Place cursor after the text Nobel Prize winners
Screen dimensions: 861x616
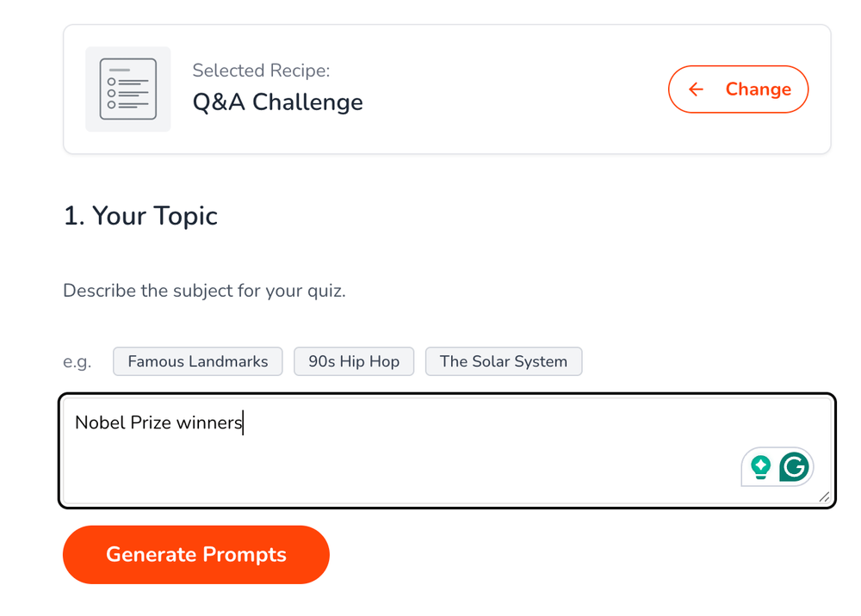[244, 423]
